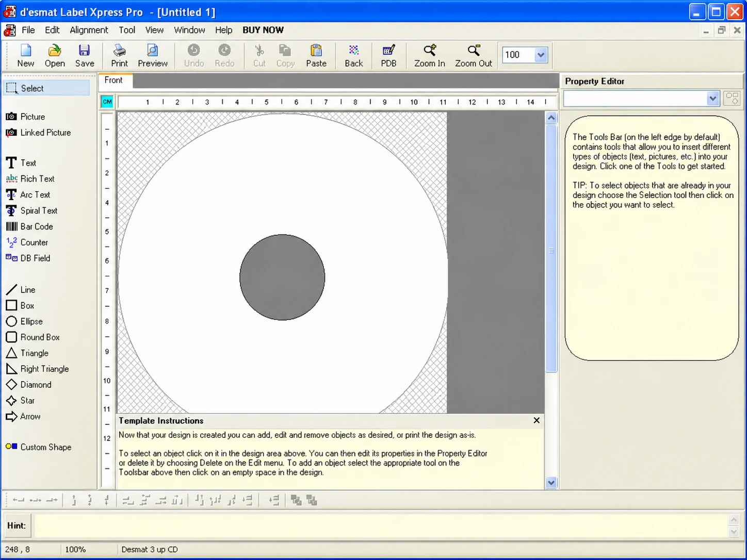Activate the Bar Code tool

click(29, 226)
